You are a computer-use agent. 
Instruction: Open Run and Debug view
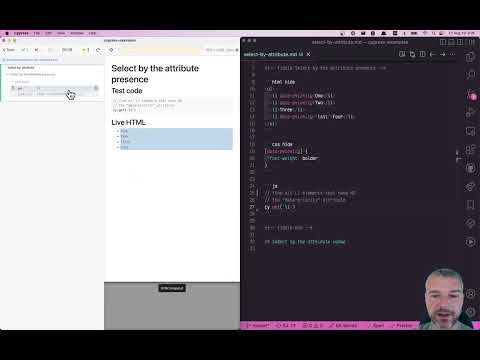coord(470,113)
